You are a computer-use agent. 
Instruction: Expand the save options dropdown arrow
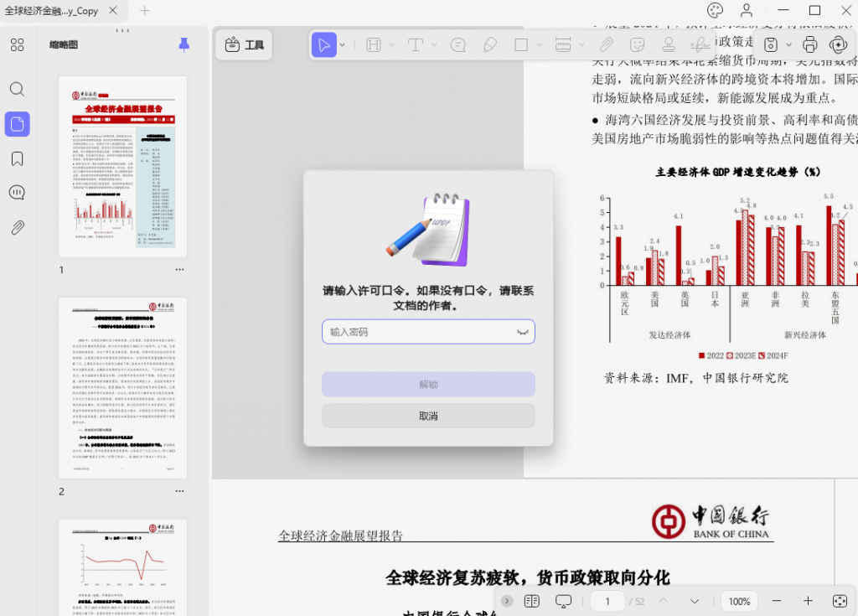coord(788,44)
